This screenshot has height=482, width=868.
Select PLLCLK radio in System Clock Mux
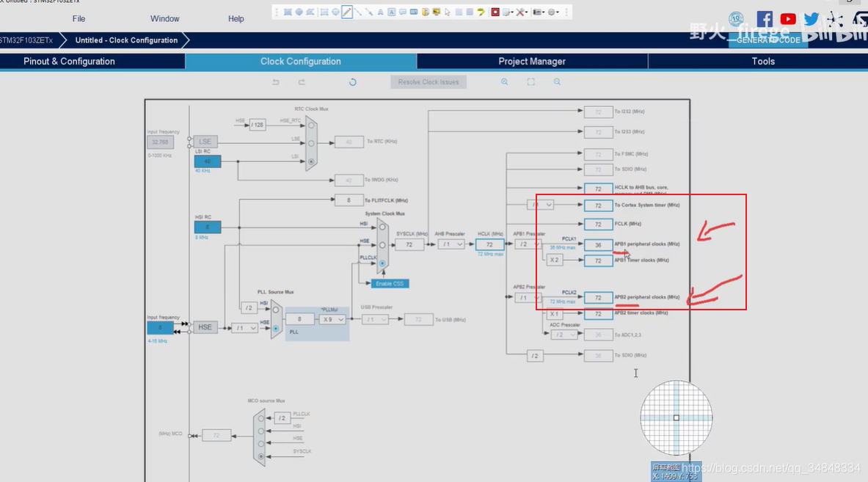[x=382, y=263]
